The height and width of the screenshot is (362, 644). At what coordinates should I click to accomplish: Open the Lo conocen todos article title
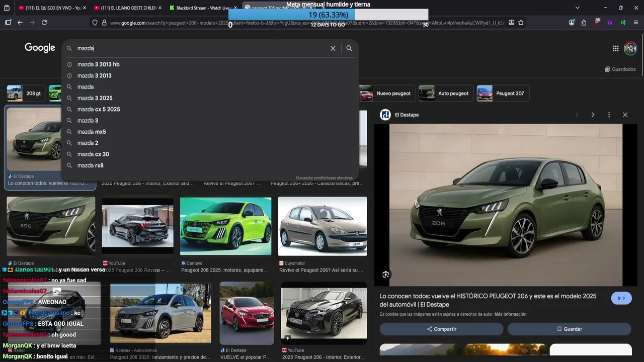488,300
